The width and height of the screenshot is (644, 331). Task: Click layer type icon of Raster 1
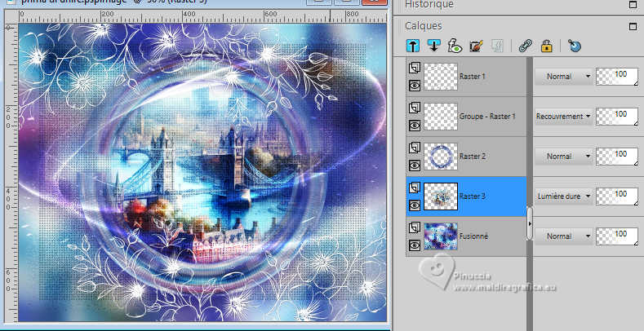[x=415, y=68]
